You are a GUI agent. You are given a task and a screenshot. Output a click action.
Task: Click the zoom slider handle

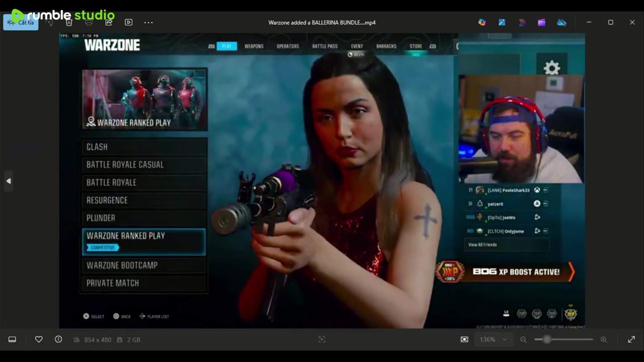click(547, 340)
